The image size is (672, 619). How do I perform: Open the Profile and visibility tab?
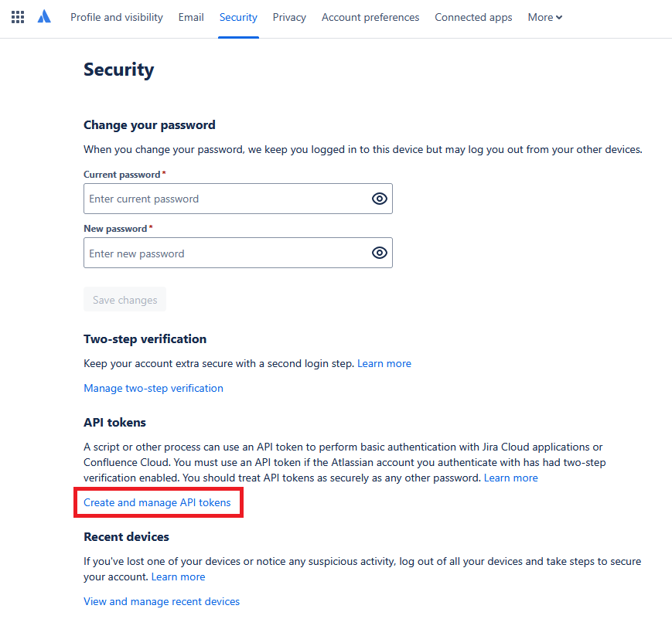point(117,17)
